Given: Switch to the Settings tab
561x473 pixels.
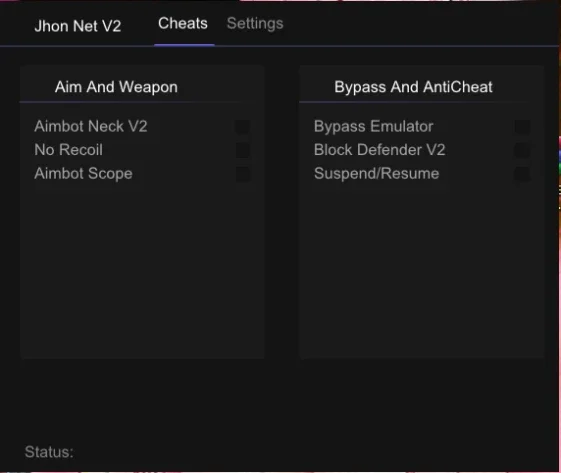Looking at the screenshot, I should 255,24.
